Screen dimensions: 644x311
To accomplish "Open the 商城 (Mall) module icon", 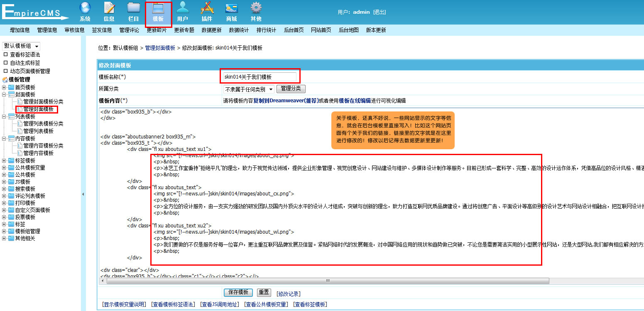I will pyautogui.click(x=231, y=11).
